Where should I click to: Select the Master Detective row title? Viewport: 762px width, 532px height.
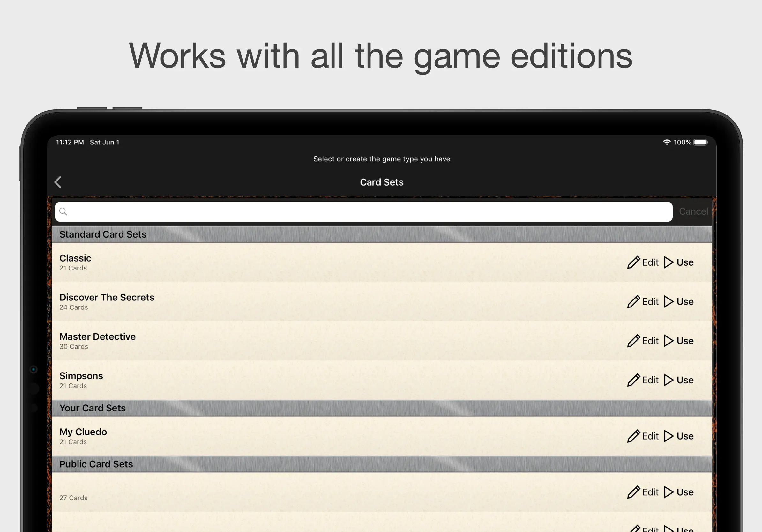[x=98, y=336]
